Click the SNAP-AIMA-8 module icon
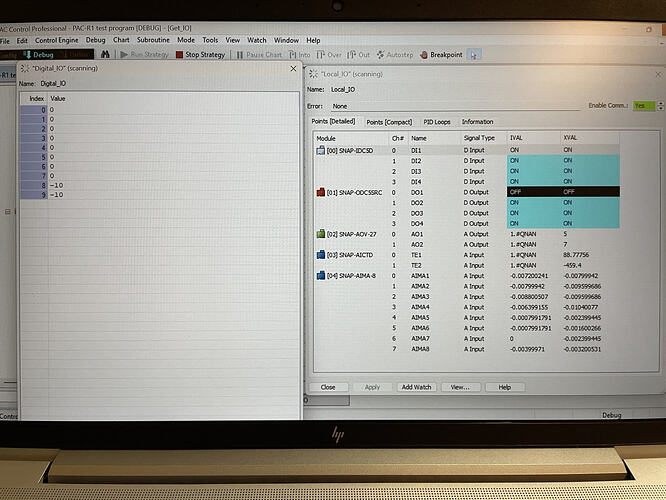The height and width of the screenshot is (500, 666). tap(321, 276)
